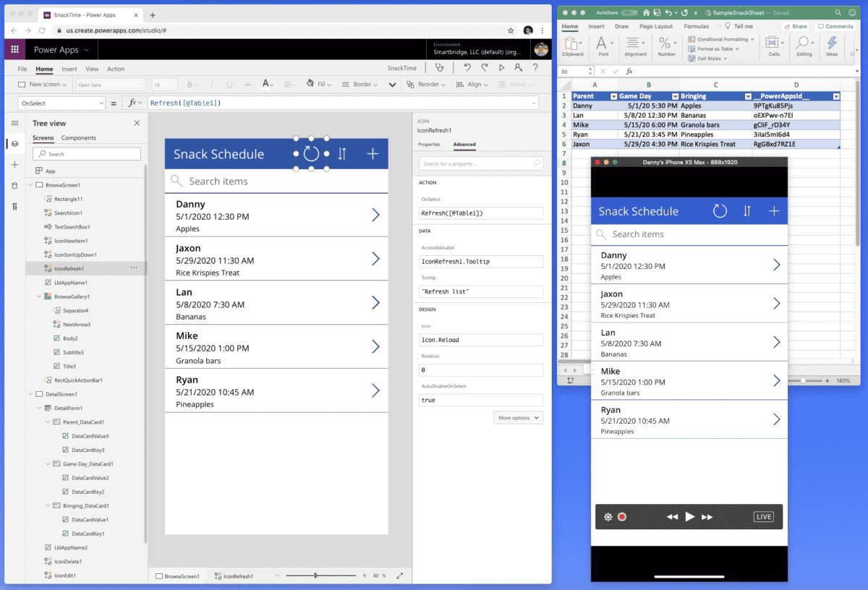Viewport: 868px width, 590px height.
Task: Open Advanced tools icon in left rail
Action: click(14, 207)
